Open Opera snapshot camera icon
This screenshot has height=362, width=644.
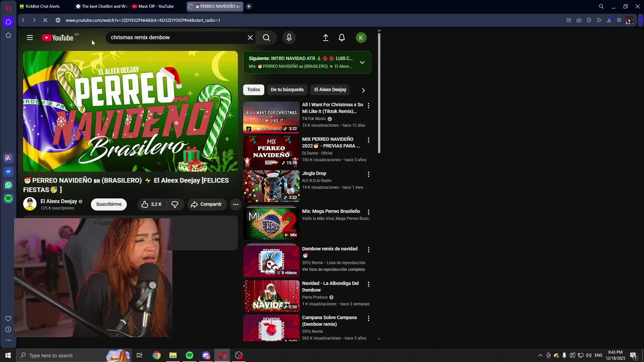click(x=579, y=20)
